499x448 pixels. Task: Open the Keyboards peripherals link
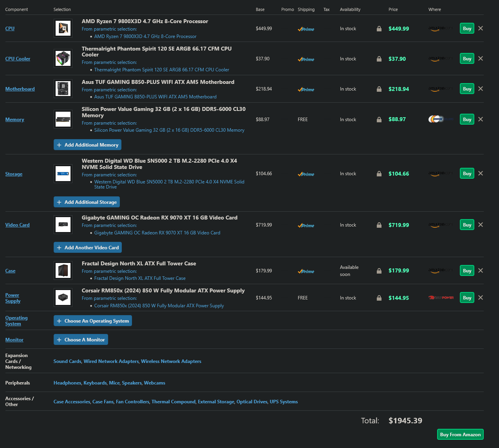click(95, 383)
